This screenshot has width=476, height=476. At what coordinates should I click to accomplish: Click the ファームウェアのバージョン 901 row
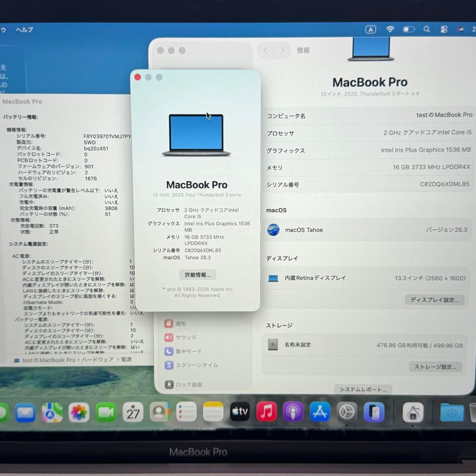(56, 167)
